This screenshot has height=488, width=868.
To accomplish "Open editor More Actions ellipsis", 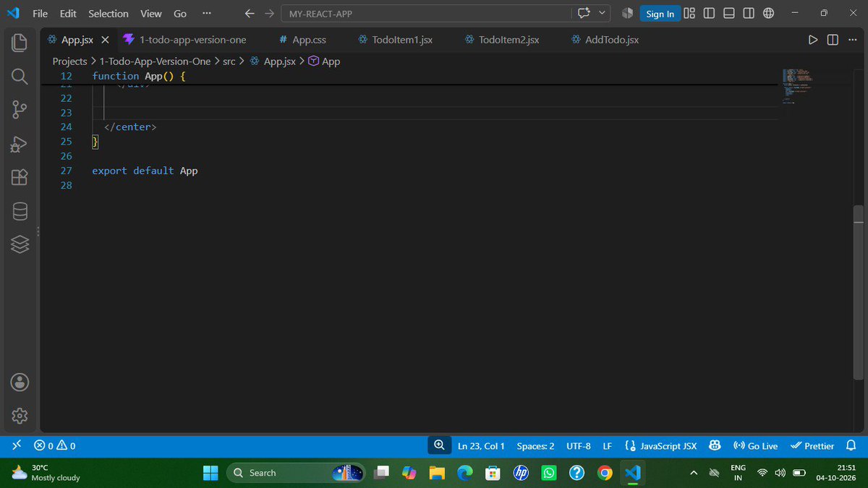I will (851, 40).
